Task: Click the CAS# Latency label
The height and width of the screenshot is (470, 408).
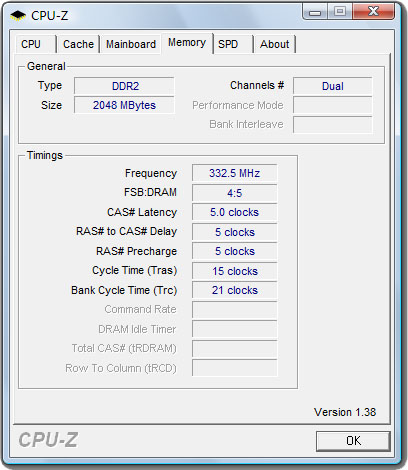Action: click(142, 212)
